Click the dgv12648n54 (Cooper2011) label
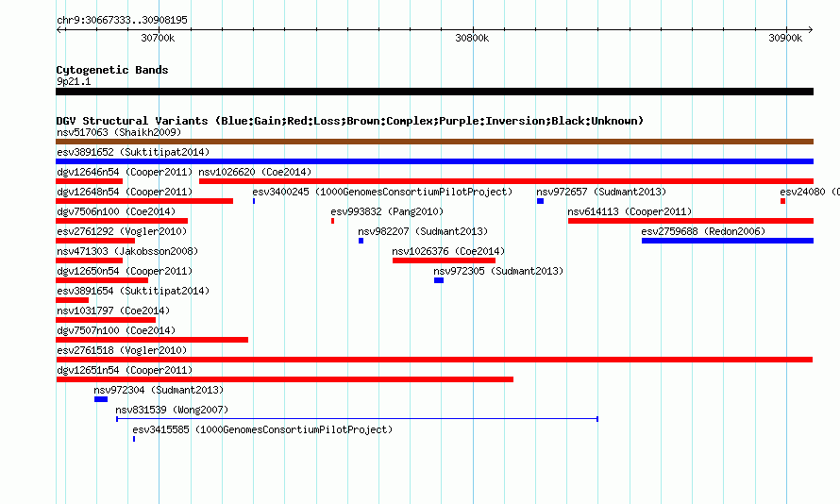 coord(125,192)
